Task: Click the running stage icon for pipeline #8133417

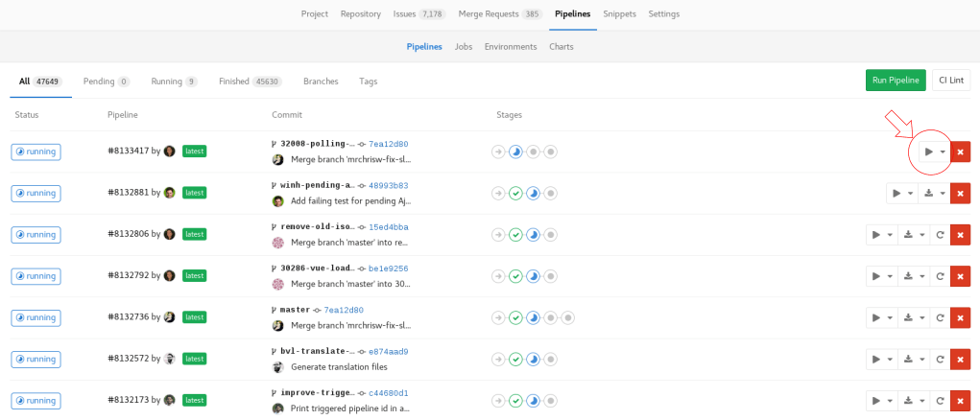Action: 515,152
